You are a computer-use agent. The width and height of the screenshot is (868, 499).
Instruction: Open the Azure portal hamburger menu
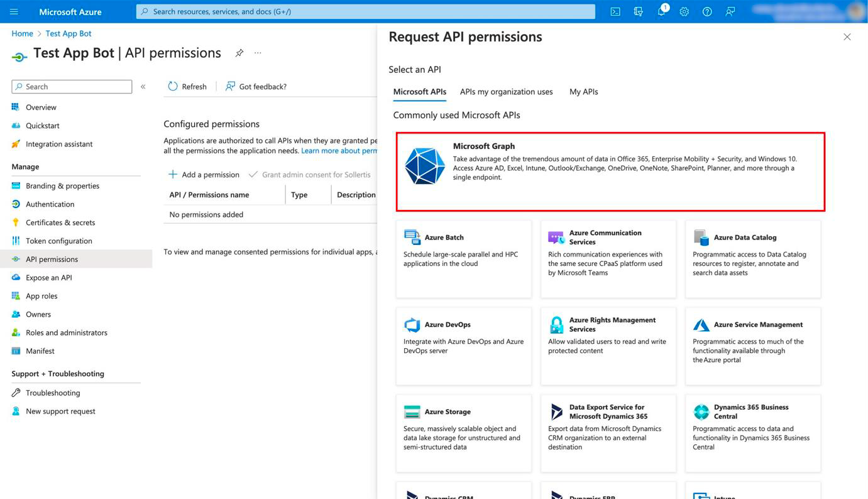(x=14, y=11)
